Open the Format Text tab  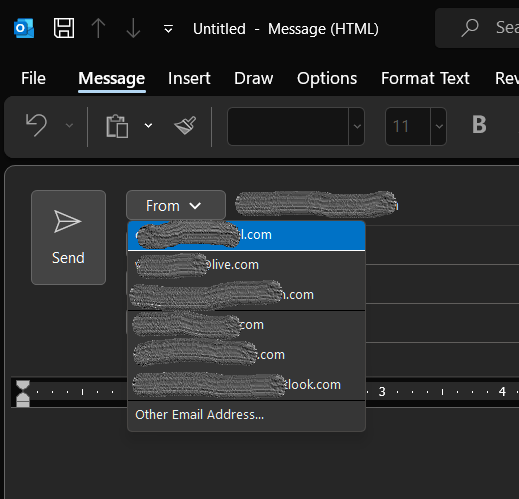(x=425, y=79)
